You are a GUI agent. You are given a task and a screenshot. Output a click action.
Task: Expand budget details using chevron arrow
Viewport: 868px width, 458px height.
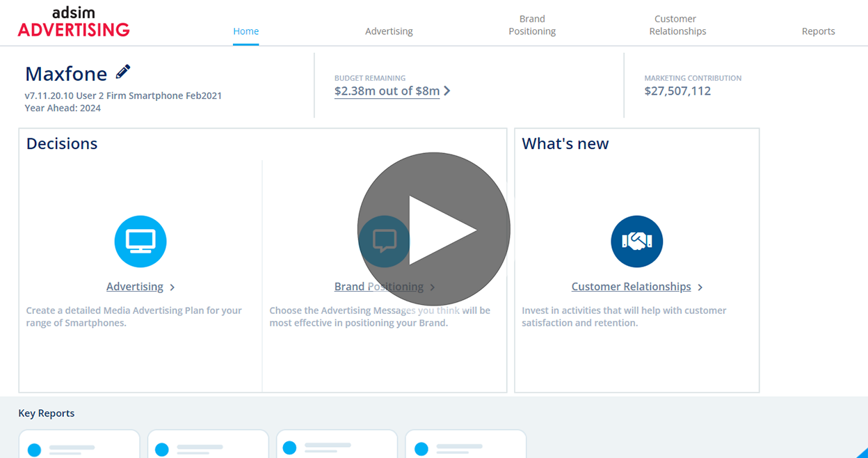tap(447, 91)
